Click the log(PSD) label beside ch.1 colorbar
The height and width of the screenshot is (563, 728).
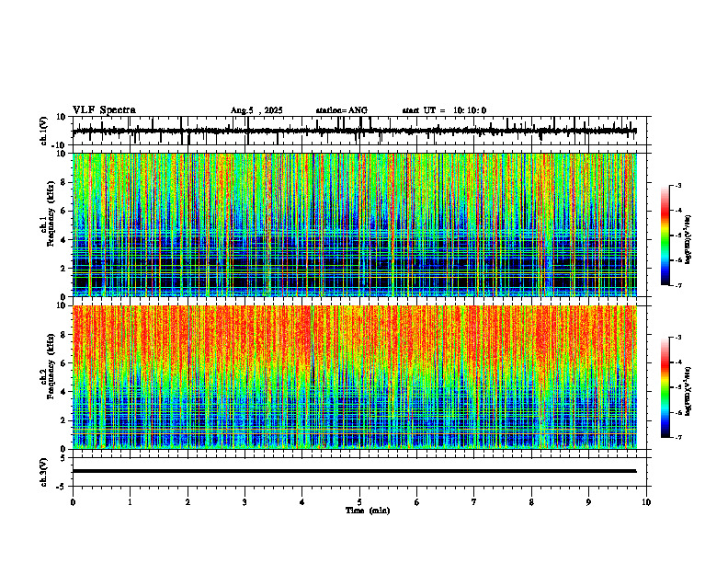pos(688,240)
